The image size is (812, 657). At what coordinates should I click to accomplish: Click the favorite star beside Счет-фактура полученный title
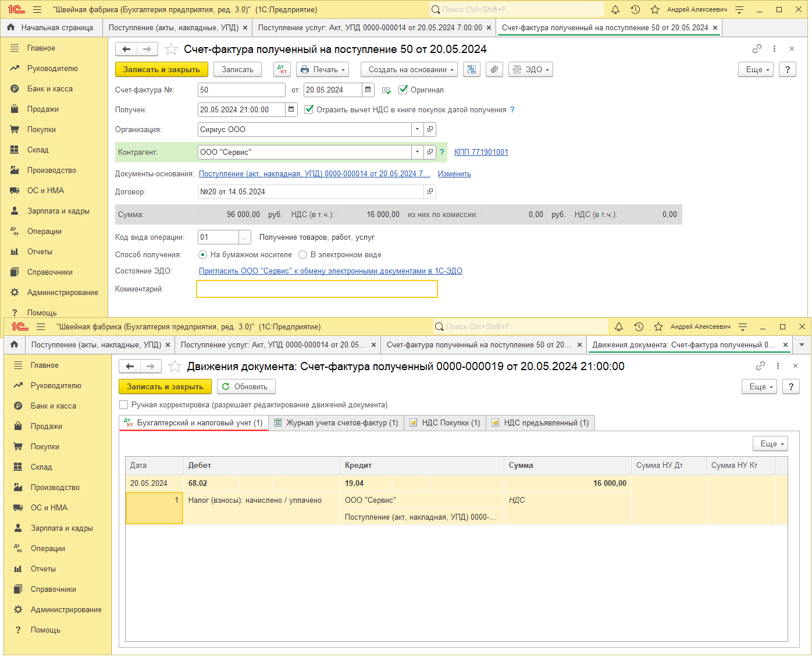171,49
